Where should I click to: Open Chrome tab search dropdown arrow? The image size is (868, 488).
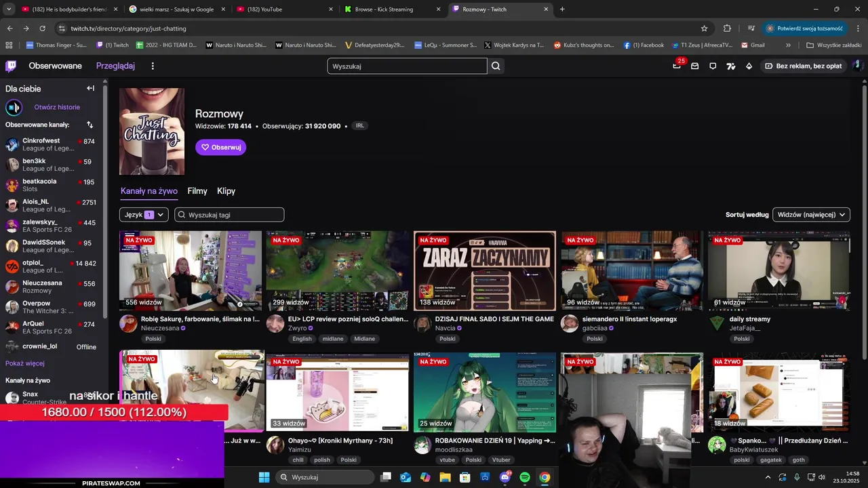coord(9,9)
